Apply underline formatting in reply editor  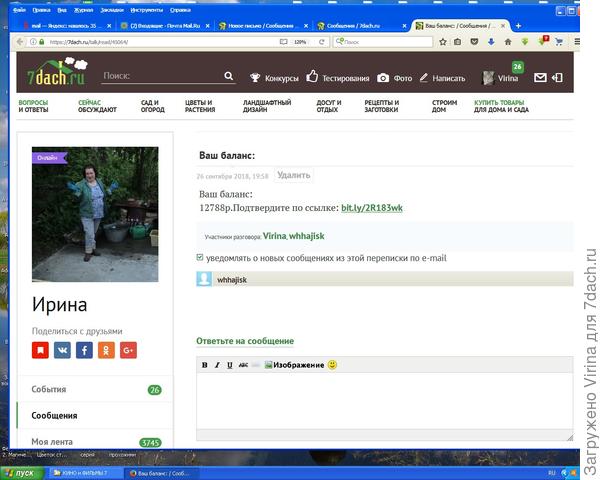[x=230, y=365]
